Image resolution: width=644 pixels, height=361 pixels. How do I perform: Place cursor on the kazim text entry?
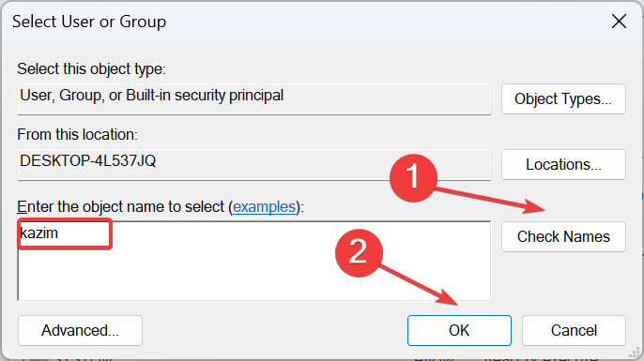click(x=39, y=233)
